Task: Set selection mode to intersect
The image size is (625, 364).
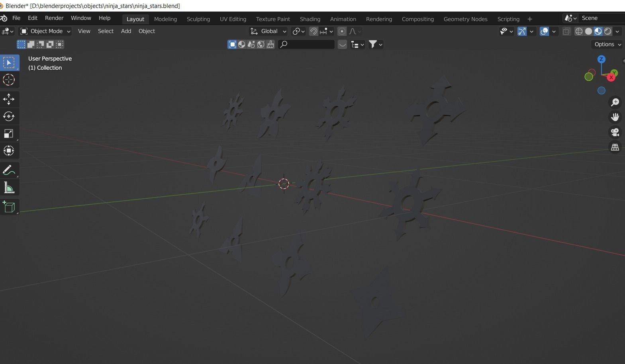Action: 59,44
